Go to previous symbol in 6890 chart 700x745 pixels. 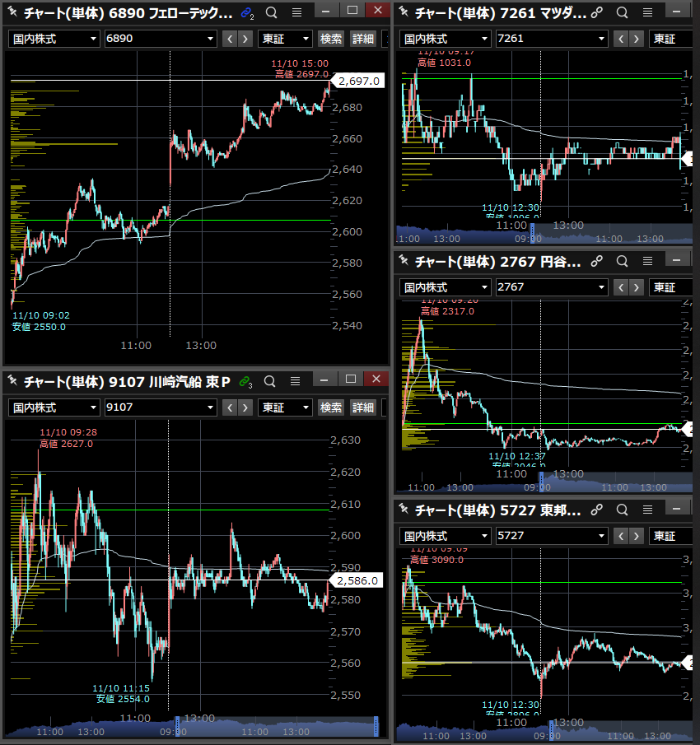pyautogui.click(x=230, y=39)
